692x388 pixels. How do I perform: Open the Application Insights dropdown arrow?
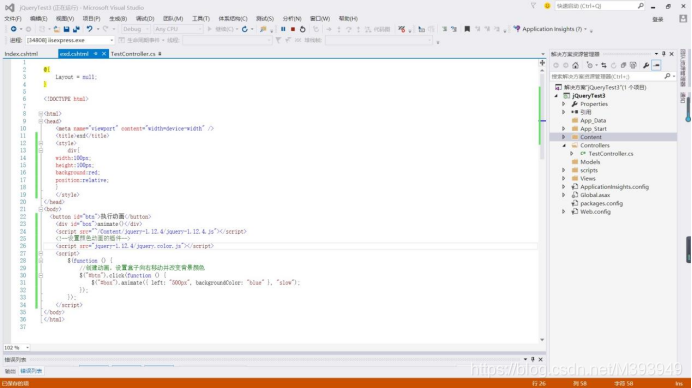pos(586,29)
